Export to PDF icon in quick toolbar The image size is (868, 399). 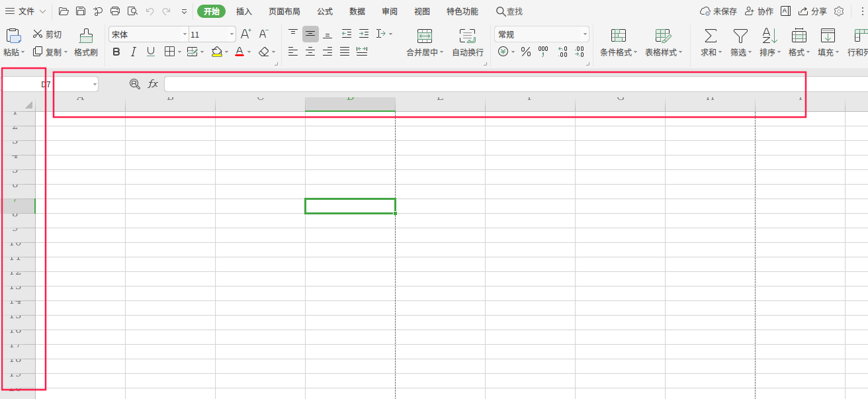pos(98,11)
